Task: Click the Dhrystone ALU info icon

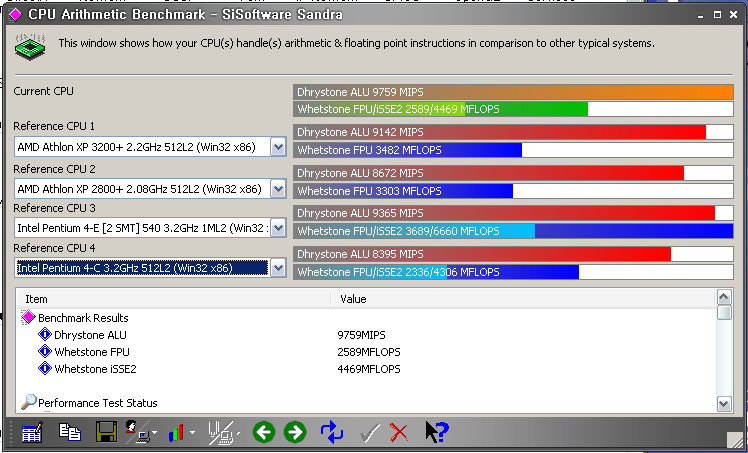Action: [x=44, y=334]
